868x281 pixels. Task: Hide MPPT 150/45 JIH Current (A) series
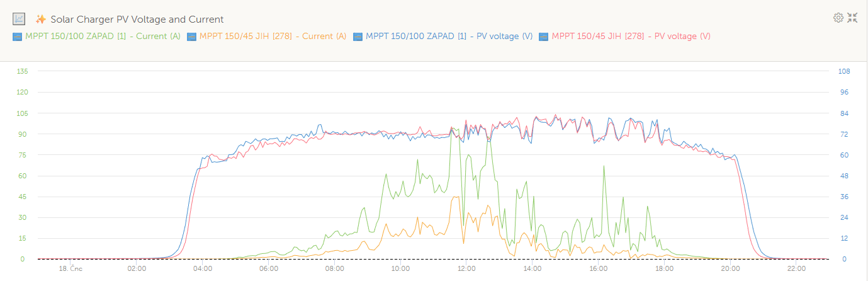(x=272, y=37)
